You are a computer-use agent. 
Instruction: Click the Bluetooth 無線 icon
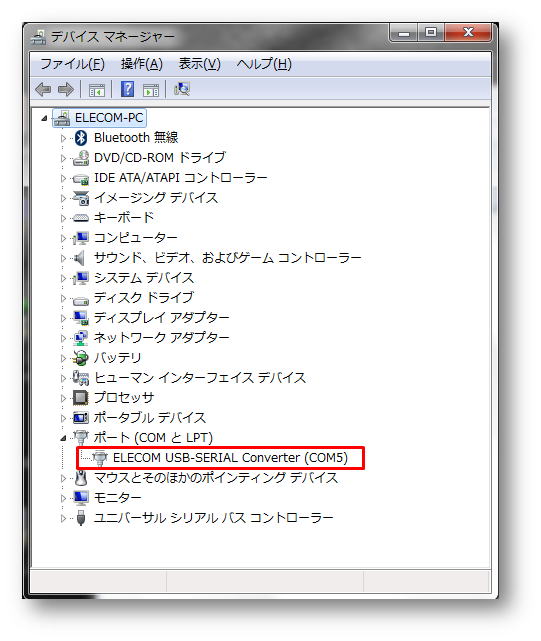tap(81, 138)
